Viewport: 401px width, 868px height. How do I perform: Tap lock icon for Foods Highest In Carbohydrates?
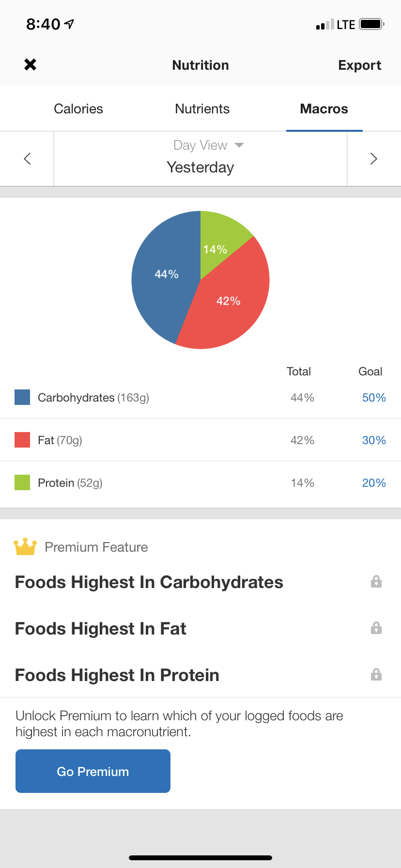tap(376, 582)
